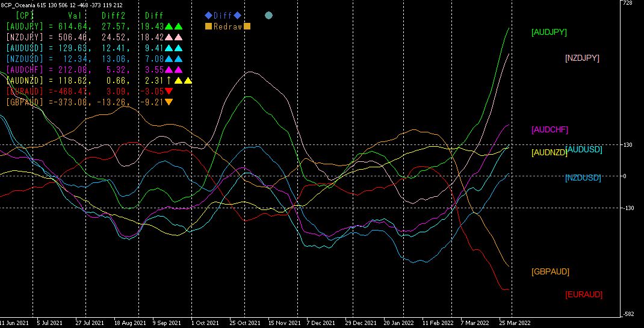Click the red down triangle in EURAUD row
Screen dimensions: 644x328
pyautogui.click(x=169, y=91)
